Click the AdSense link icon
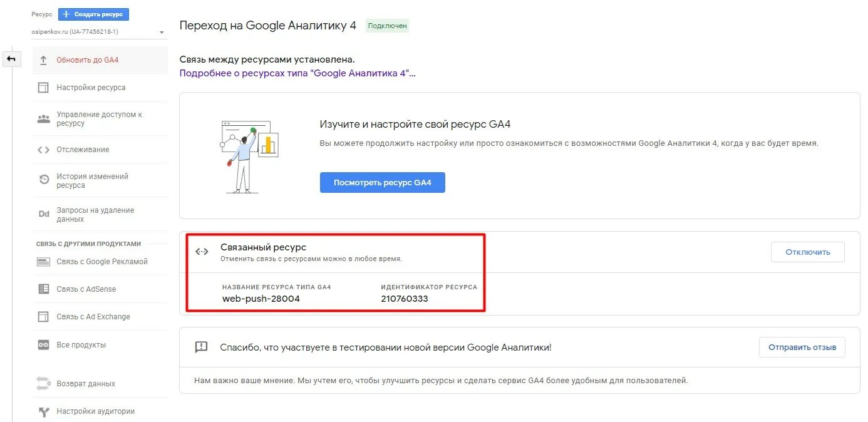The image size is (868, 422). [43, 289]
